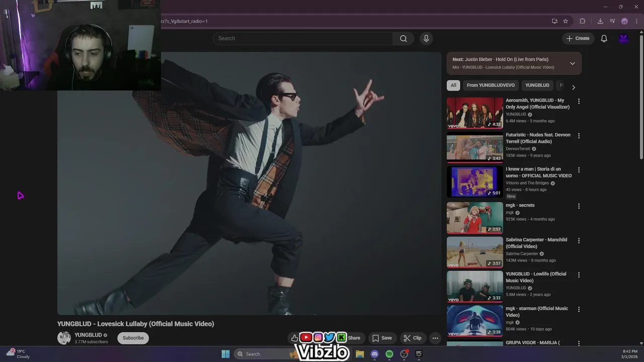Open Epic Games Launcher from the taskbar
The height and width of the screenshot is (362, 644).
coord(419,354)
